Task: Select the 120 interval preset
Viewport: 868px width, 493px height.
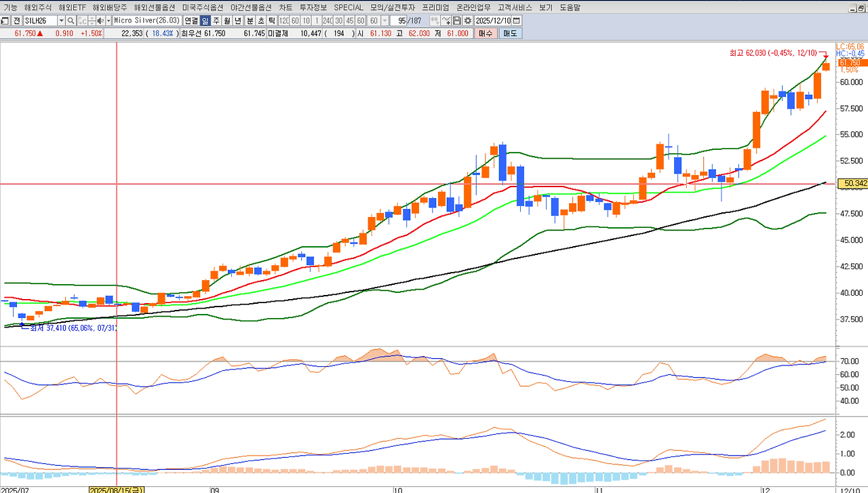Action: (284, 20)
